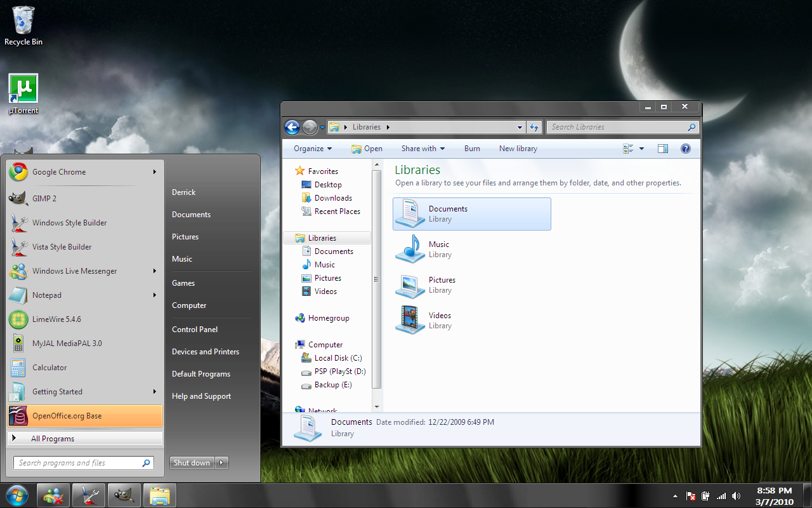Open Control Panel from the Start menu
Viewport: 812px width, 508px height.
pyautogui.click(x=194, y=329)
